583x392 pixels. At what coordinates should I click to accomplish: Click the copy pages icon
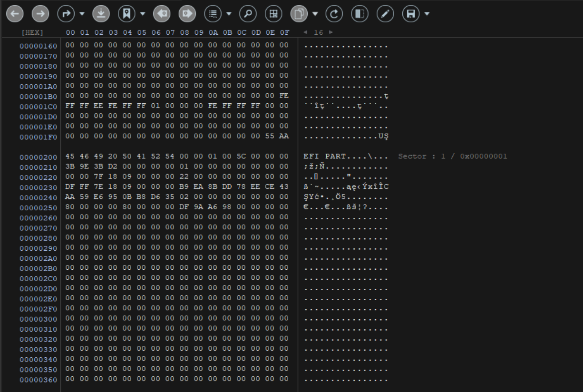(298, 14)
